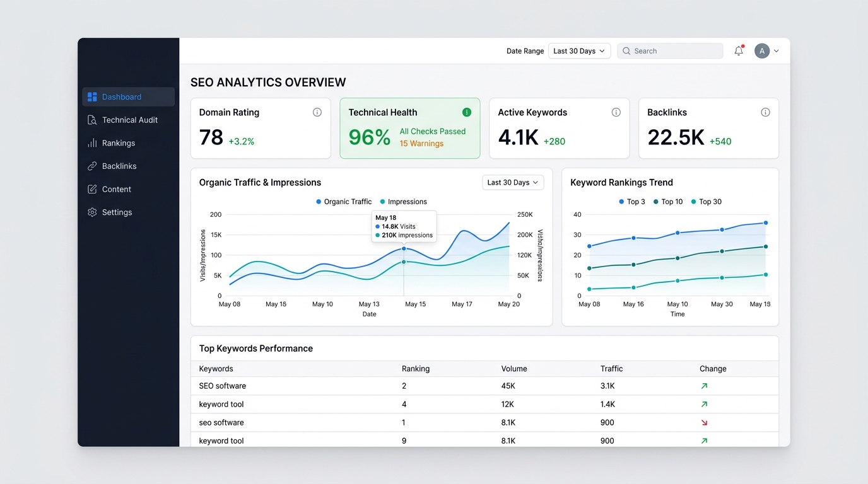Click the Settings gear icon

(92, 212)
